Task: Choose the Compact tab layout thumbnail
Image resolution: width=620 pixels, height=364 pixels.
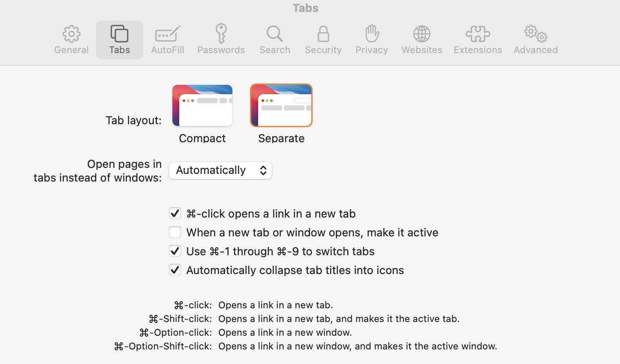Action: click(202, 105)
